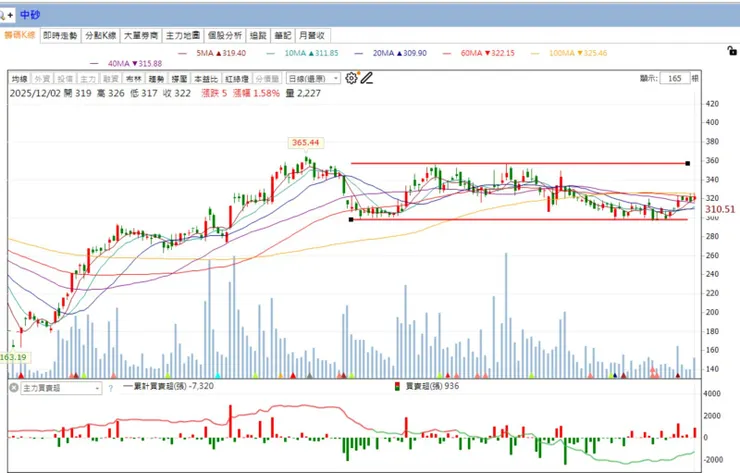The image size is (740, 473).
Task: Open the 主力買賣超 sub-chart dropdown
Action: (61, 388)
